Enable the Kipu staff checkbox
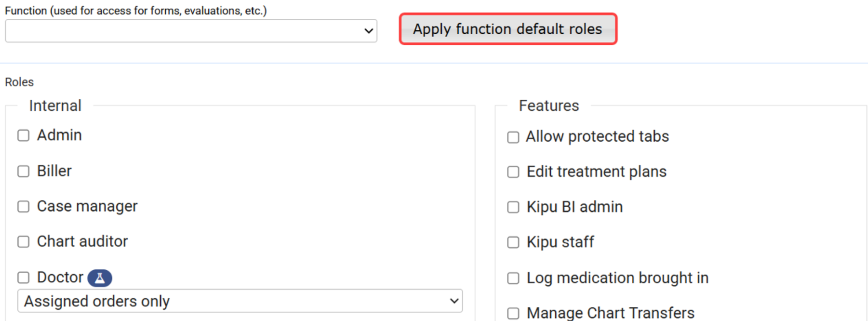 click(513, 242)
